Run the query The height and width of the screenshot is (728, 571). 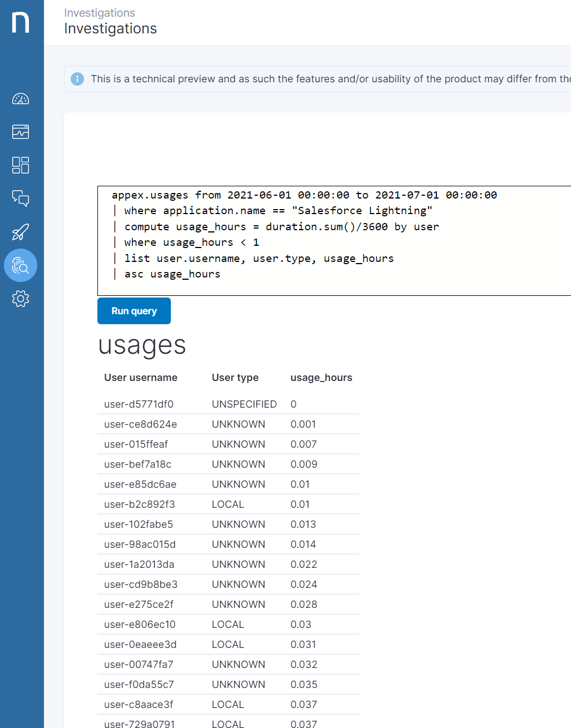[x=134, y=311]
